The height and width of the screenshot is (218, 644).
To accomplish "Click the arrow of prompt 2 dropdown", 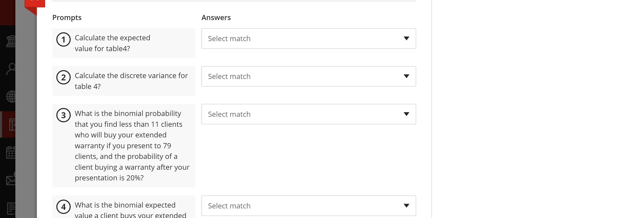I will tap(406, 76).
